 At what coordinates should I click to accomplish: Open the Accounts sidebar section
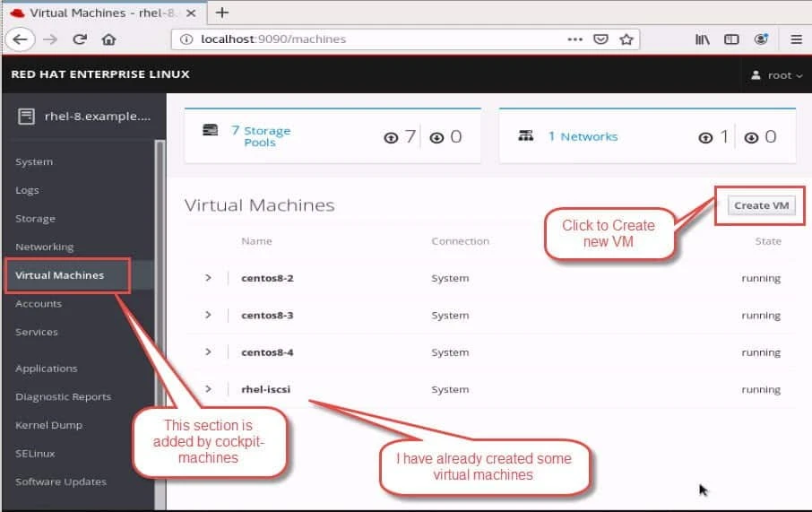pyautogui.click(x=39, y=304)
